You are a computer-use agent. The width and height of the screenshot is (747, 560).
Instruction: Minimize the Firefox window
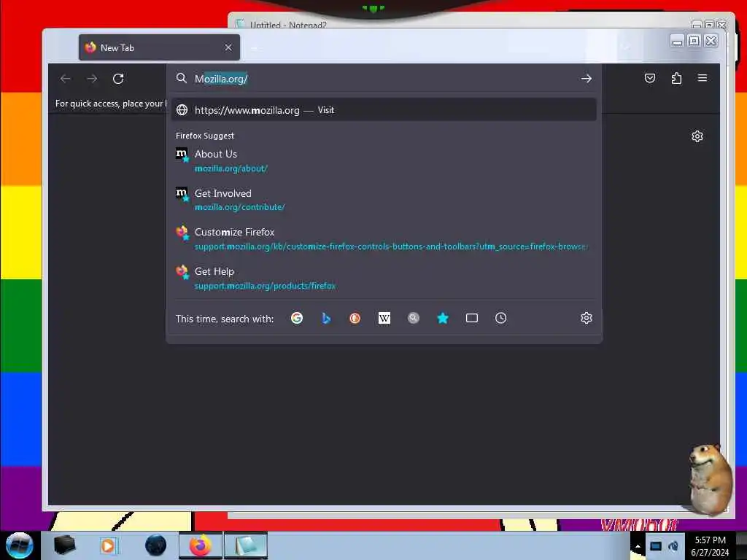677,41
